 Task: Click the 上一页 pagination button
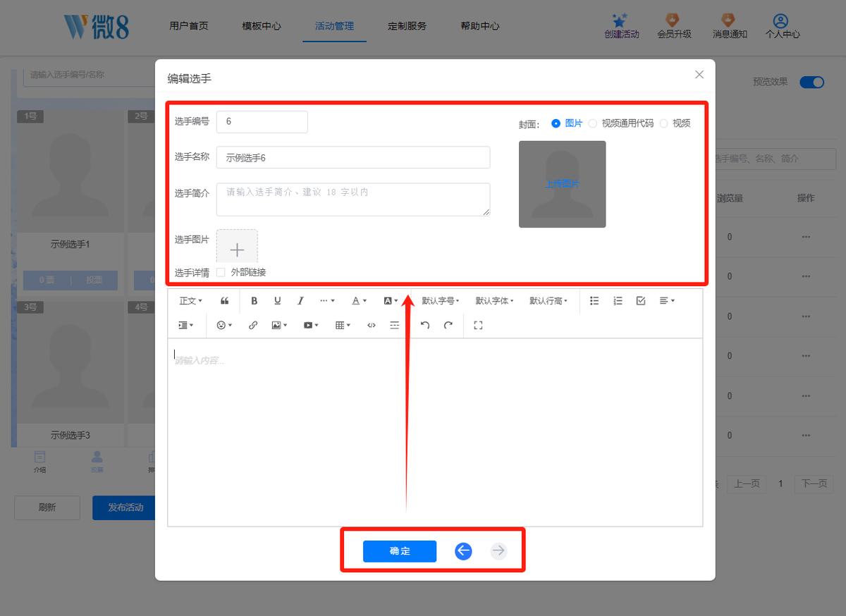point(747,483)
